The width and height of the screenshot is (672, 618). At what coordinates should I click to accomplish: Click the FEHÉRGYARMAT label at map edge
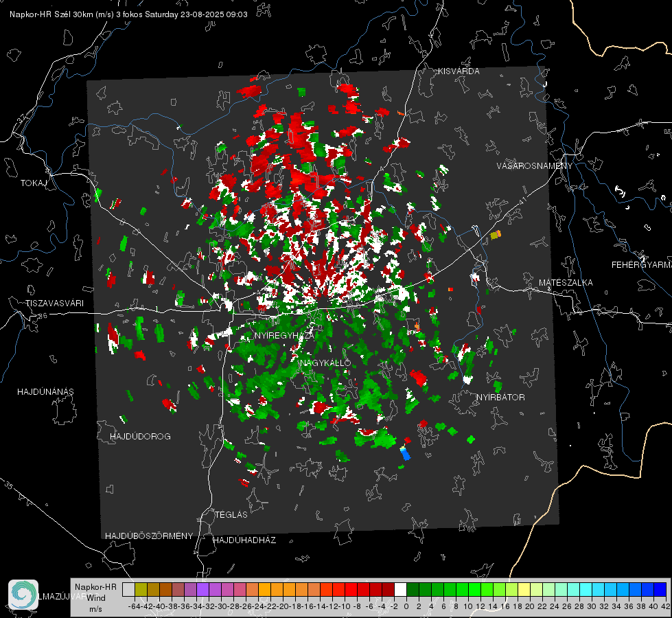pos(642,265)
